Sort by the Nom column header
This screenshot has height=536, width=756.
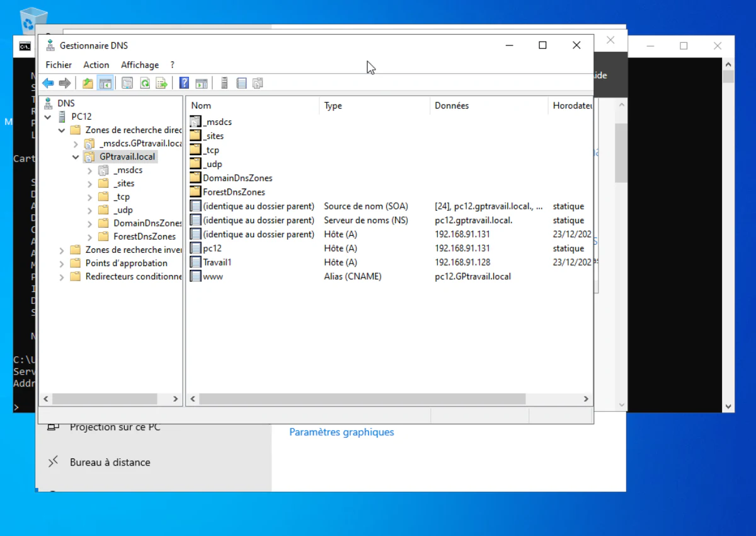(x=253, y=105)
